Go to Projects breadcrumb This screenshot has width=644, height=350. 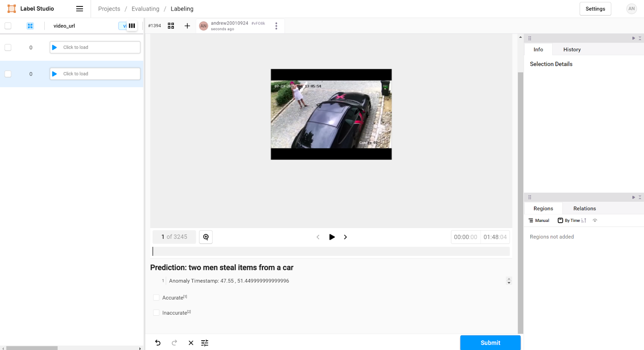[x=109, y=9]
